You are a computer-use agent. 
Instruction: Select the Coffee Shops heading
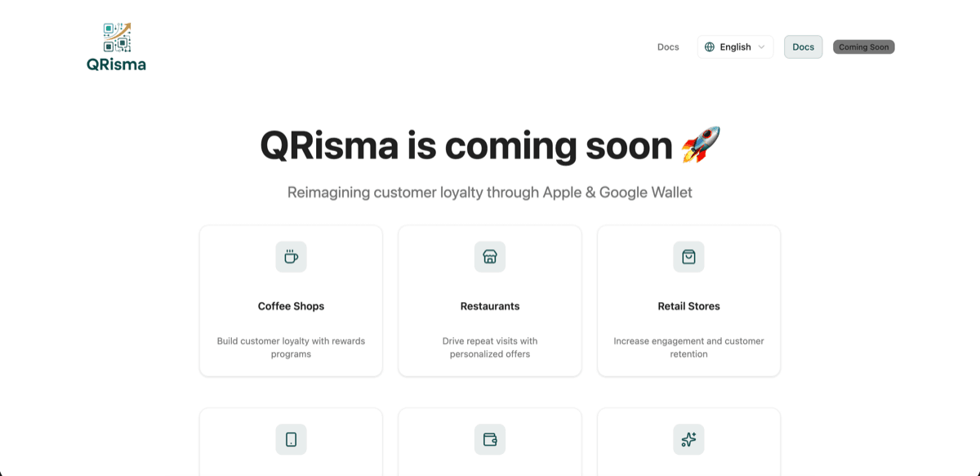291,306
